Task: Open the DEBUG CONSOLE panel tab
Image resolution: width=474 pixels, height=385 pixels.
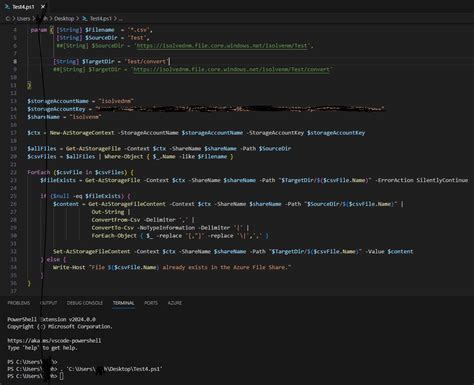Action: pos(85,303)
